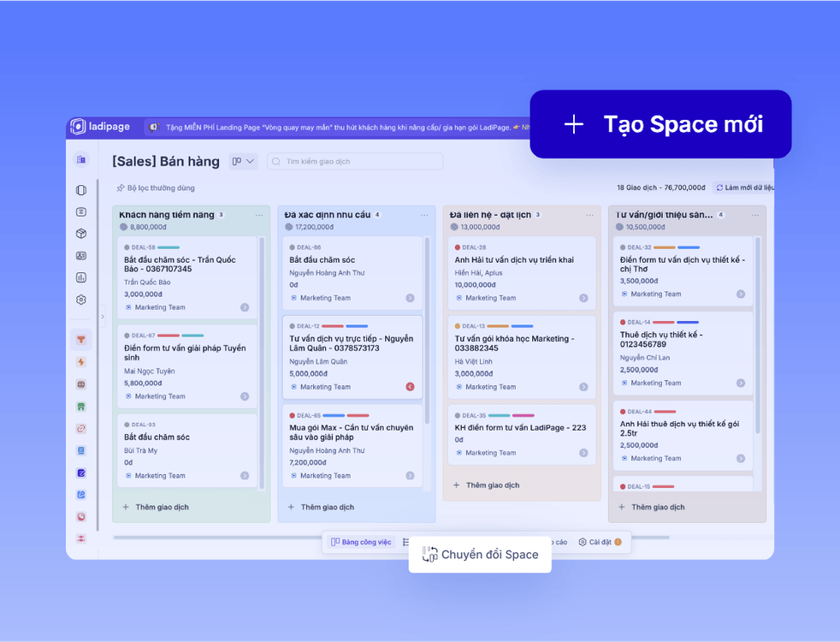Open the gear settings icon in the sidebar
840x642 pixels.
coord(81,300)
